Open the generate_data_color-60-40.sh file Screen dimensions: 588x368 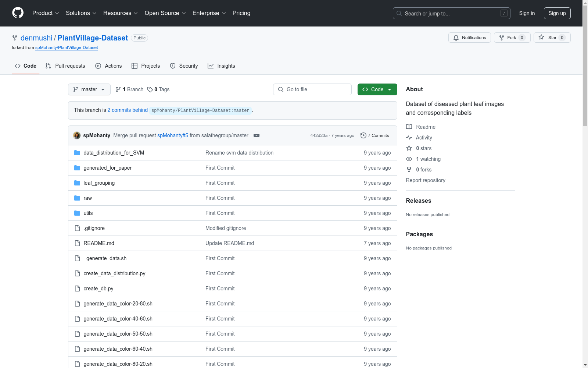tap(118, 349)
